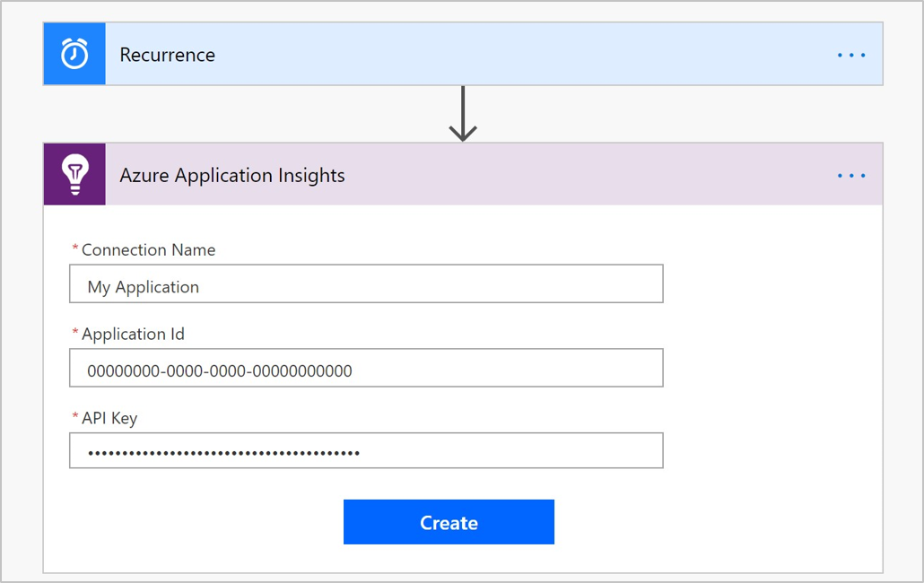This screenshot has width=924, height=583.
Task: Click the Application Id label
Action: click(x=133, y=334)
